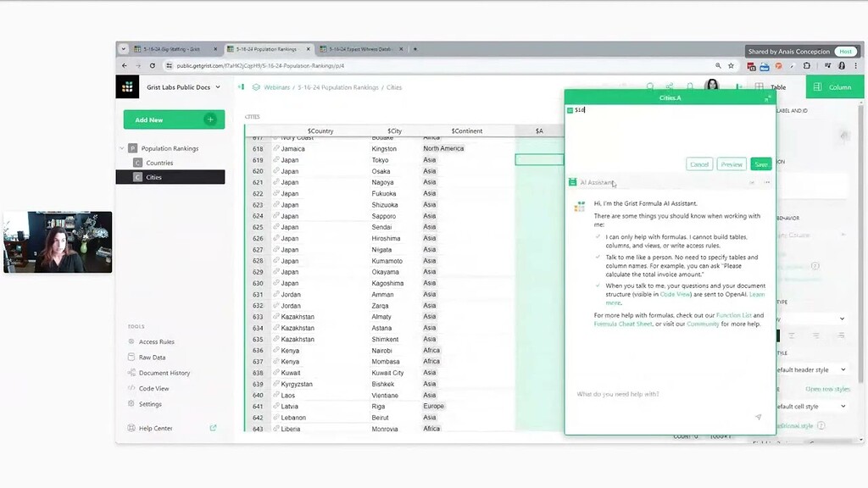Open the share icon near the top bar

(669, 86)
